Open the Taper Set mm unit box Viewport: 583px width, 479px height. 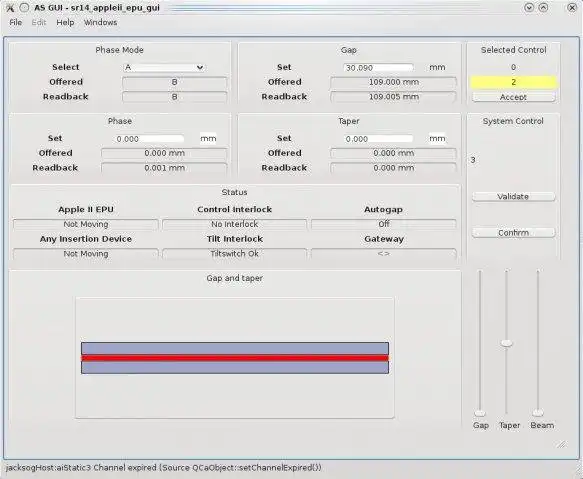[437, 139]
